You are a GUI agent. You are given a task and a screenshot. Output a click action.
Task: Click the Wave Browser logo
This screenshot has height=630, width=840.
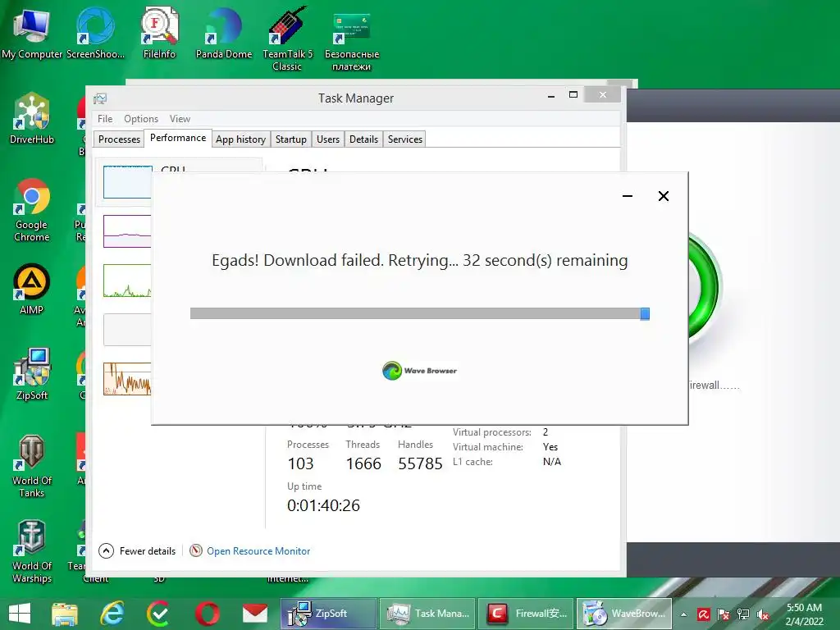click(419, 371)
